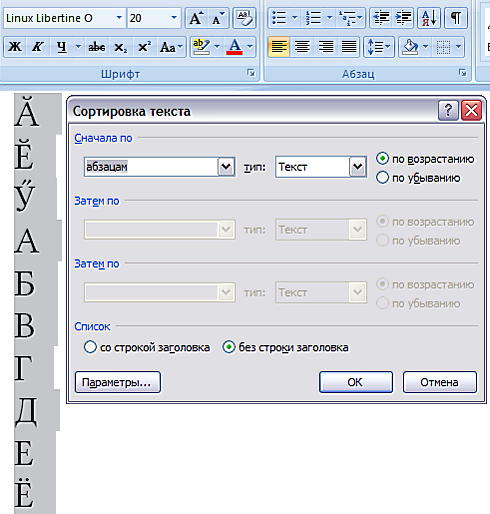Image resolution: width=490 pixels, height=514 pixels.
Task: Open the Linux Libertine O font dropdown
Action: pyautogui.click(x=119, y=18)
